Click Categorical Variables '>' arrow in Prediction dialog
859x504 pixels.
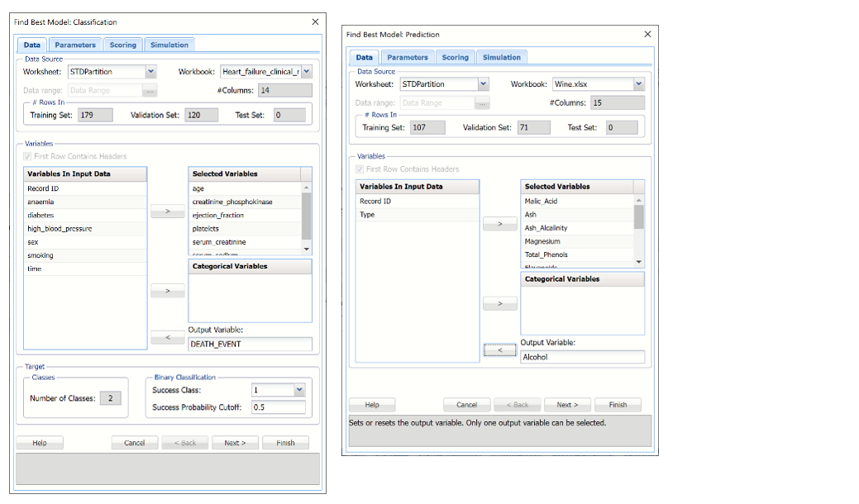(500, 303)
